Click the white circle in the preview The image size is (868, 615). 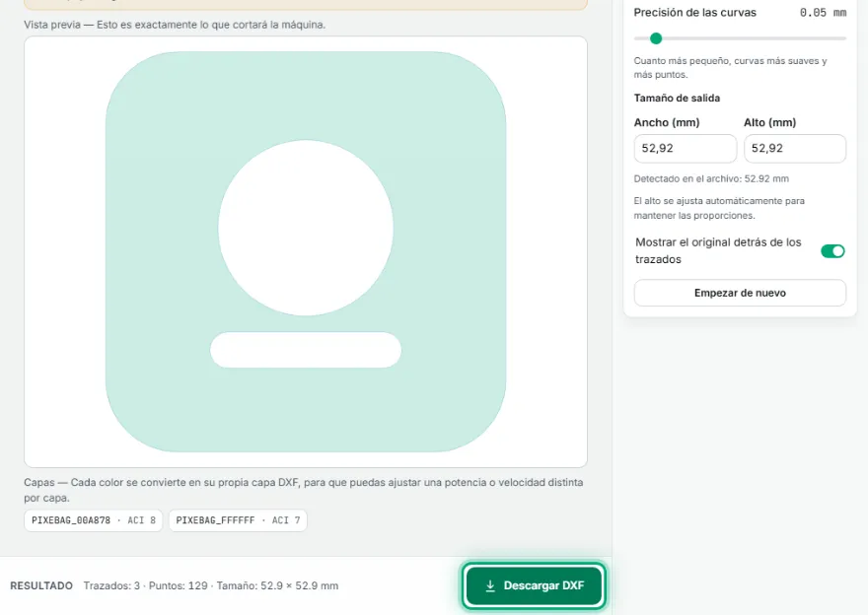[x=306, y=228]
